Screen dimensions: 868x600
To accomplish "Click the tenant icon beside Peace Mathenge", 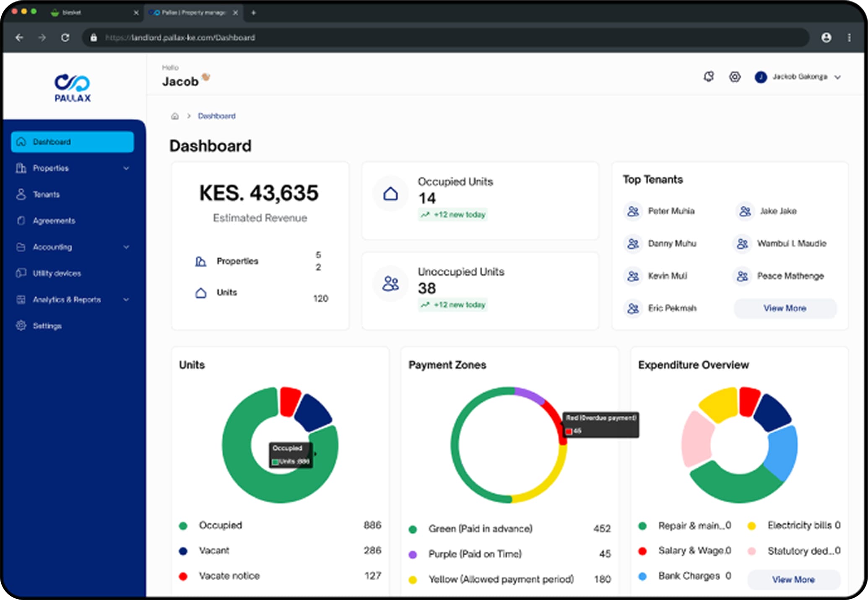I will (742, 276).
